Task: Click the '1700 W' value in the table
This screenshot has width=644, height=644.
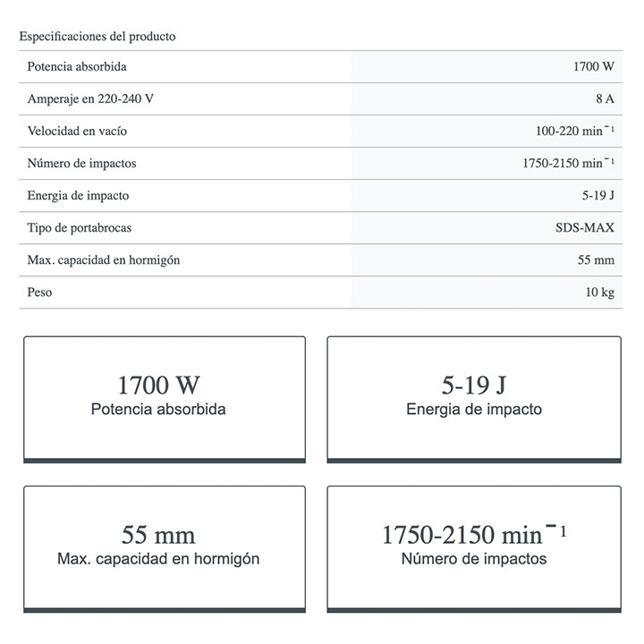Action: [x=593, y=67]
